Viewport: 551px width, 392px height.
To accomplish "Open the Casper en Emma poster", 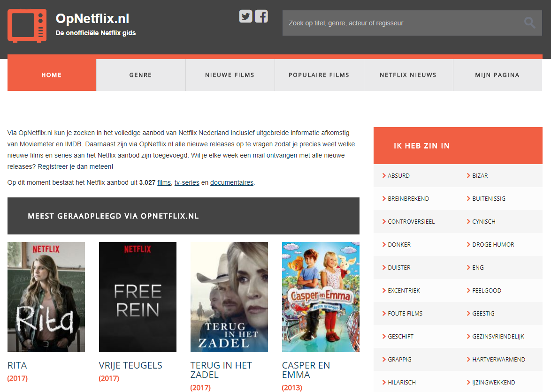I will (x=321, y=297).
